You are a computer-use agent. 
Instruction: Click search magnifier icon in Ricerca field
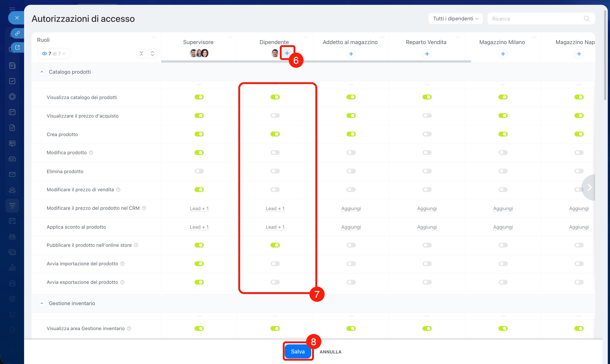click(x=586, y=19)
